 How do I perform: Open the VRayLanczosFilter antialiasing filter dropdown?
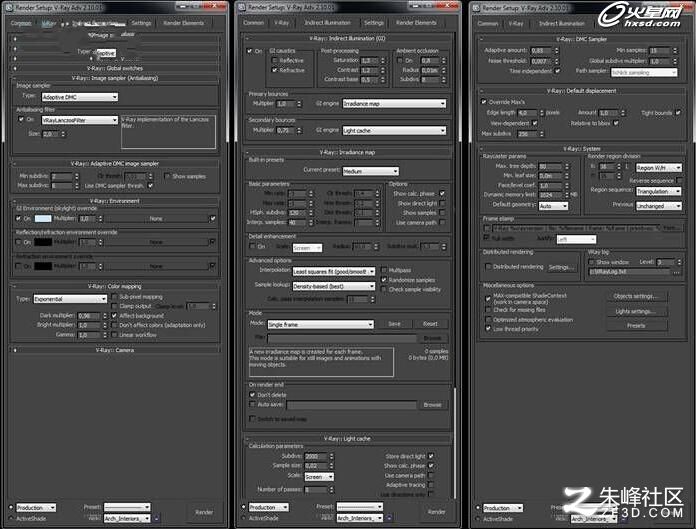pyautogui.click(x=80, y=120)
